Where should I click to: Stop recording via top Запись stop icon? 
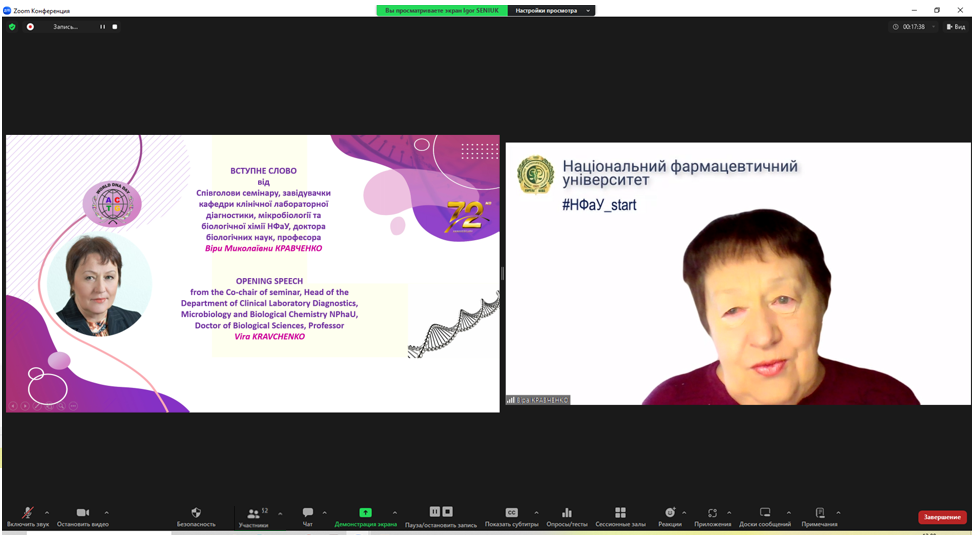click(x=115, y=27)
